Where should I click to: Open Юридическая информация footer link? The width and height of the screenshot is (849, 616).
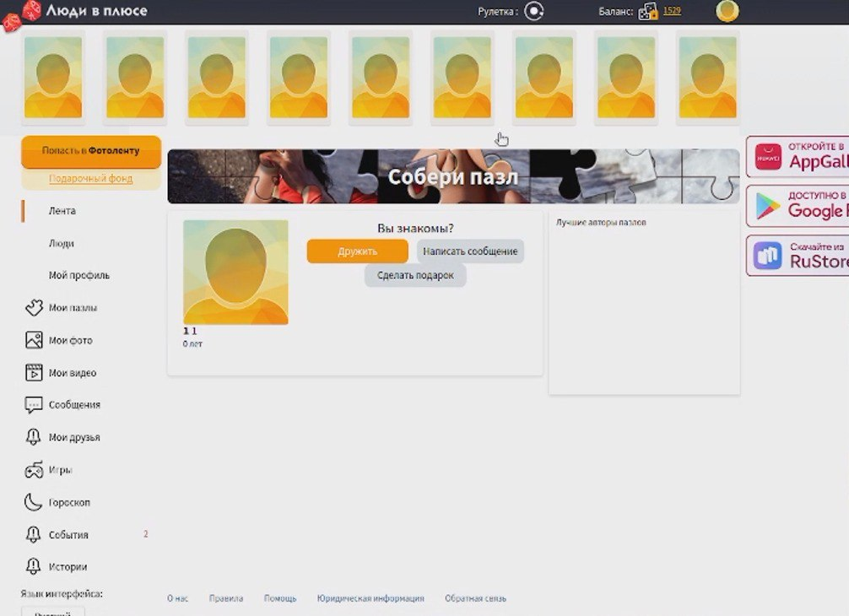pyautogui.click(x=370, y=598)
